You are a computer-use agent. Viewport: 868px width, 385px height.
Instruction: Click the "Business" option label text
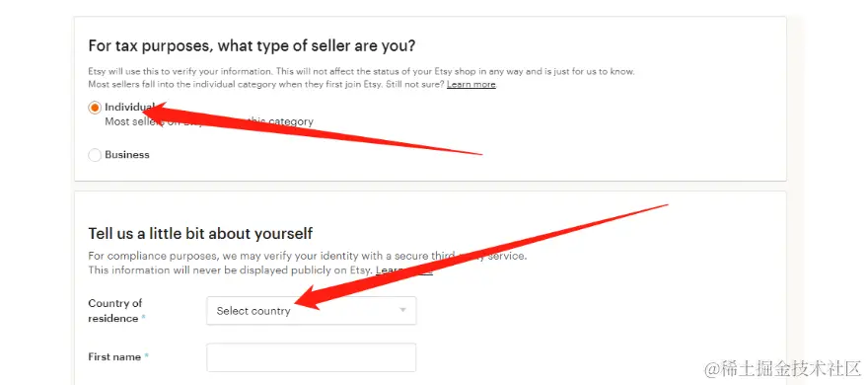127,155
